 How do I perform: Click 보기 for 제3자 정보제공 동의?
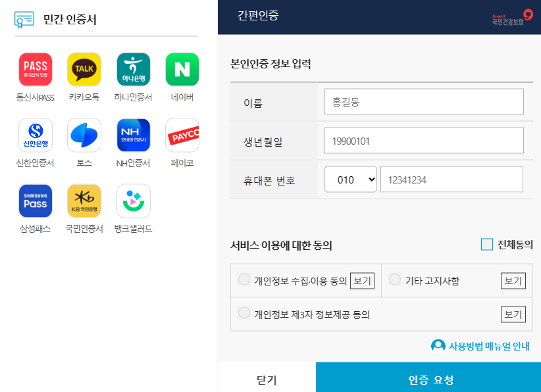513,314
